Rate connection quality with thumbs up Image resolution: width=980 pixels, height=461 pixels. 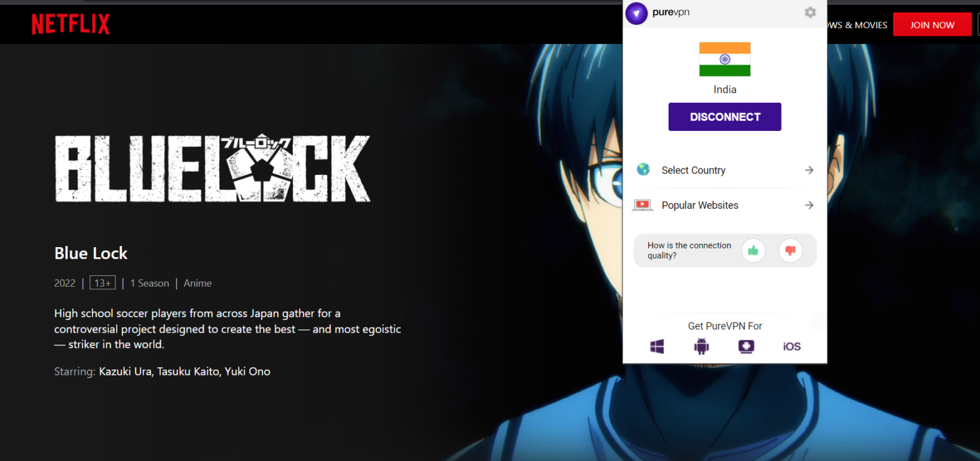754,250
